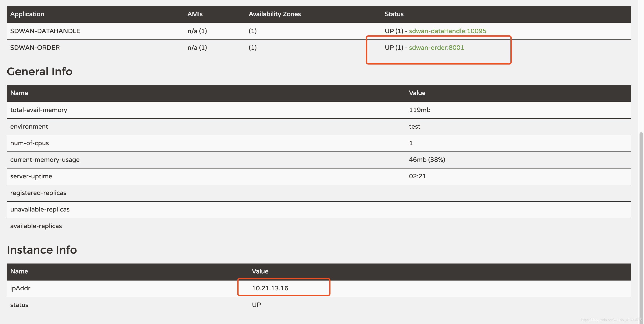Click the Status column header

(x=394, y=14)
